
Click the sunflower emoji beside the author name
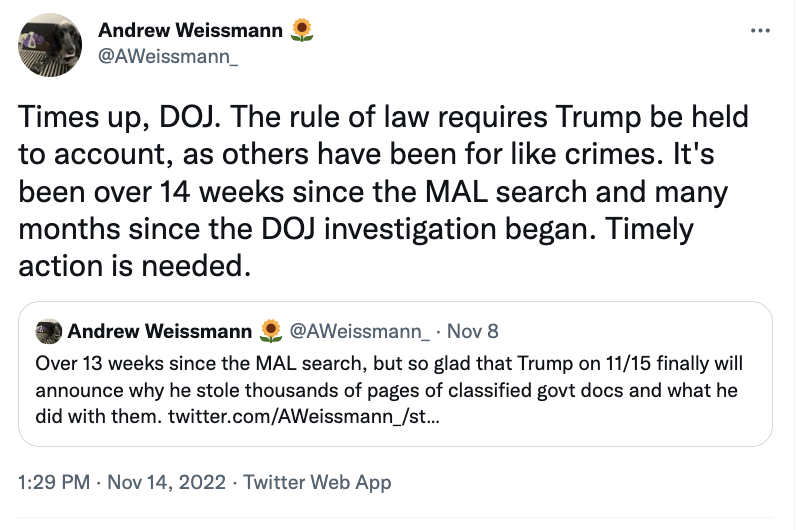pos(302,30)
